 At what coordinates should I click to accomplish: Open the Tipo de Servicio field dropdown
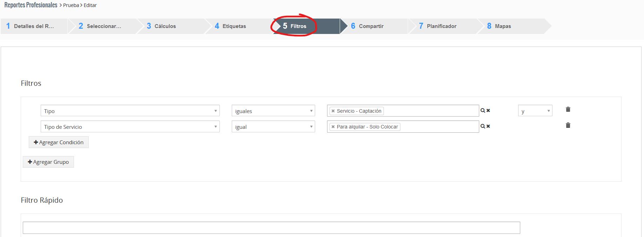[130, 127]
